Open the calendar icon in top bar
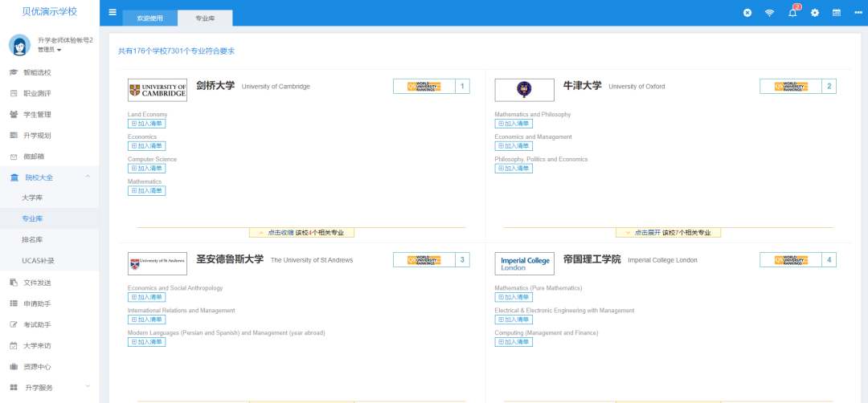Viewport: 868px width, 403px height. (837, 13)
